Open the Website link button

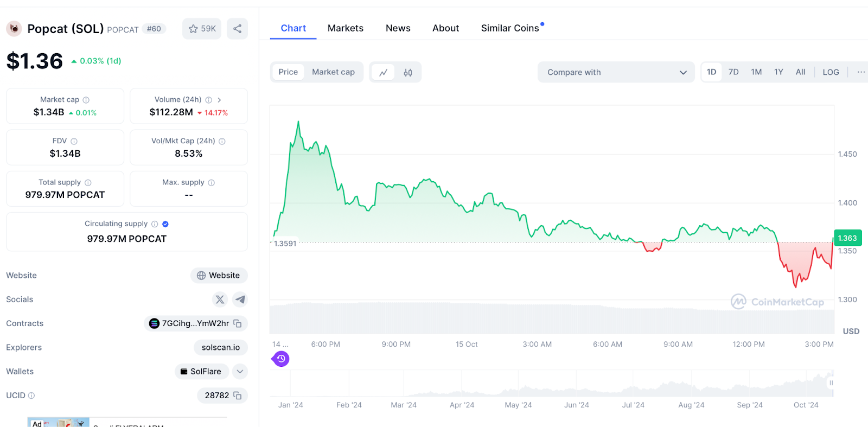[219, 276]
